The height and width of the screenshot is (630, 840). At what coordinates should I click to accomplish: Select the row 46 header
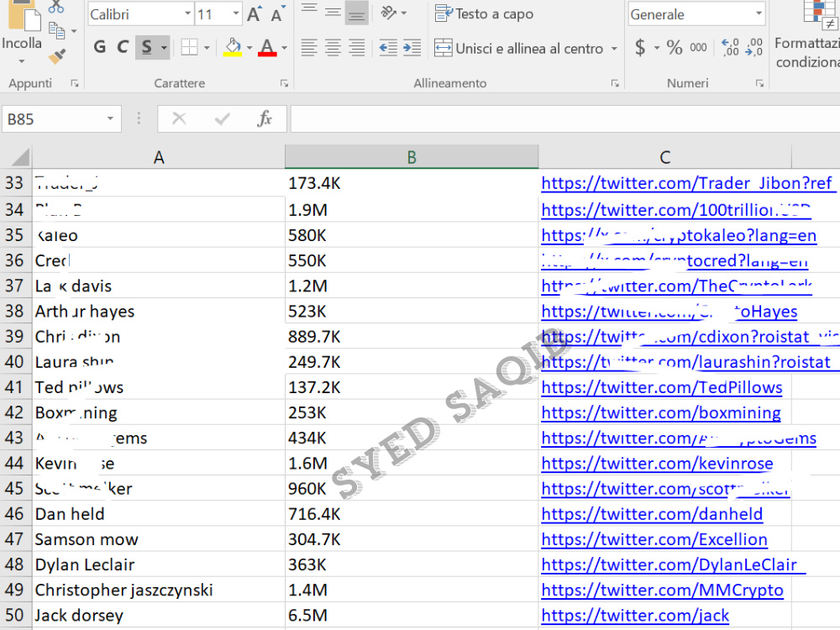pyautogui.click(x=15, y=514)
